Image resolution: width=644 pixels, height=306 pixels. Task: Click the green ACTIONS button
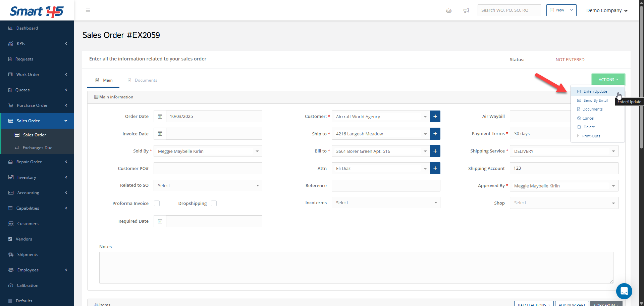point(608,80)
